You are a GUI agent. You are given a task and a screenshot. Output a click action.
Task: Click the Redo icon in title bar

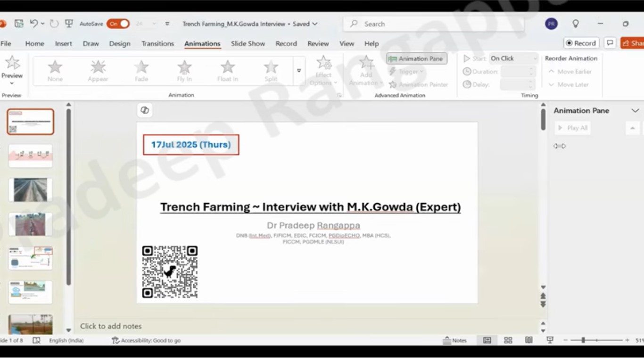point(54,24)
